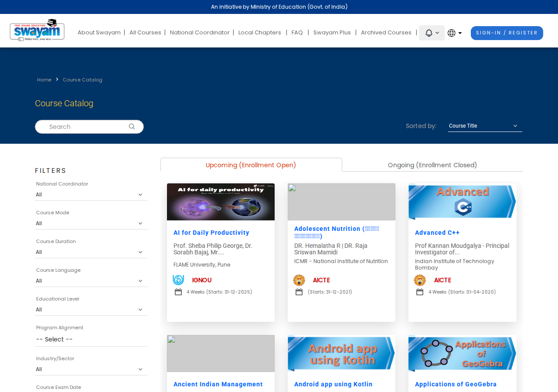This screenshot has height=392, width=558.
Task: Click the AICTE logo on the Advanced C++ card
Action: tap(420, 280)
